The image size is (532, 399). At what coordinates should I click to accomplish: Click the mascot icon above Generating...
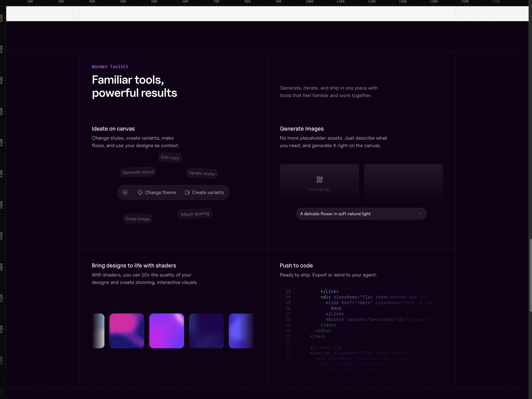pyautogui.click(x=319, y=179)
